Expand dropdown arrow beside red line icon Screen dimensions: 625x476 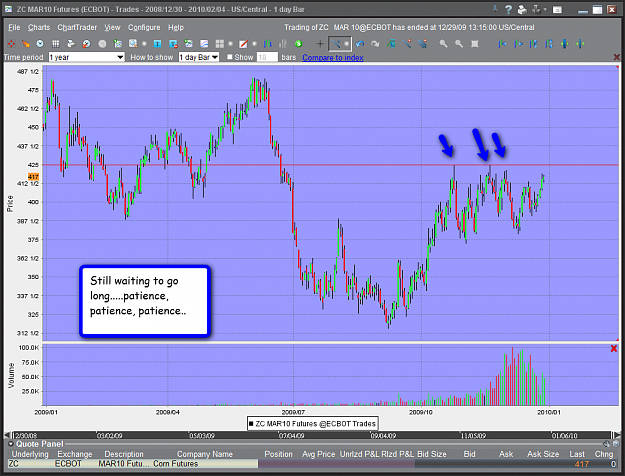point(254,44)
